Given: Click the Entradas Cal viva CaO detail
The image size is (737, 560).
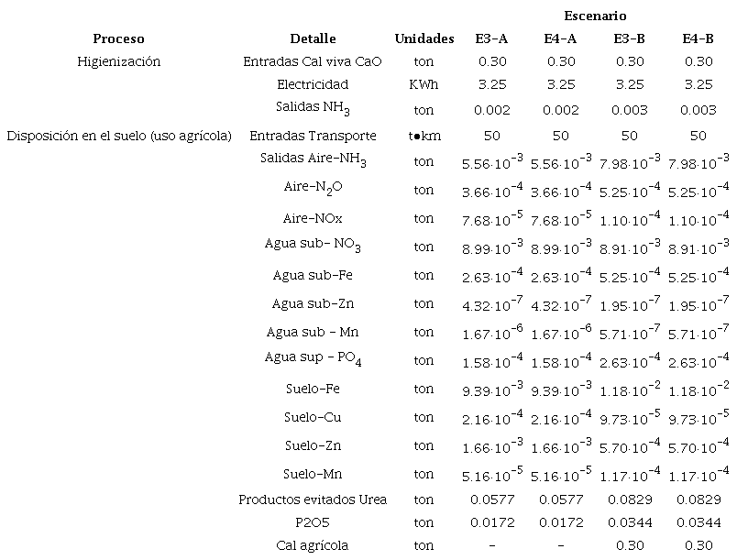Looking at the screenshot, I should point(313,61).
